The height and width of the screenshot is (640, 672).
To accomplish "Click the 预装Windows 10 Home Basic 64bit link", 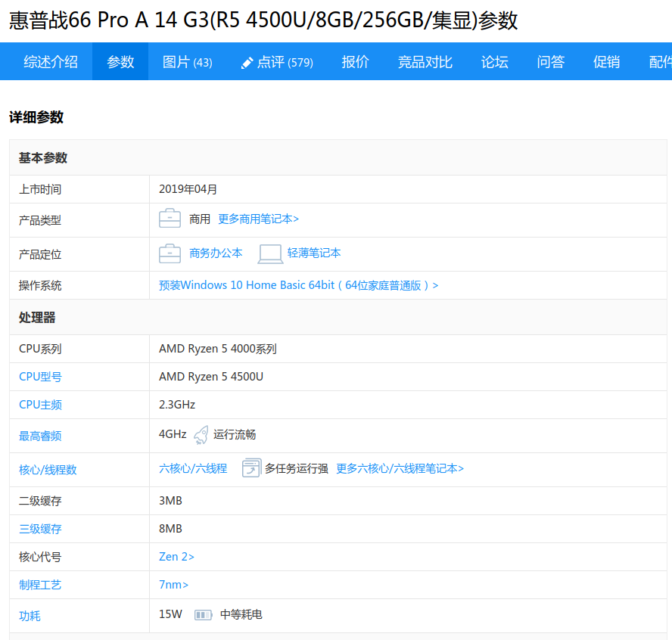I will click(x=299, y=285).
